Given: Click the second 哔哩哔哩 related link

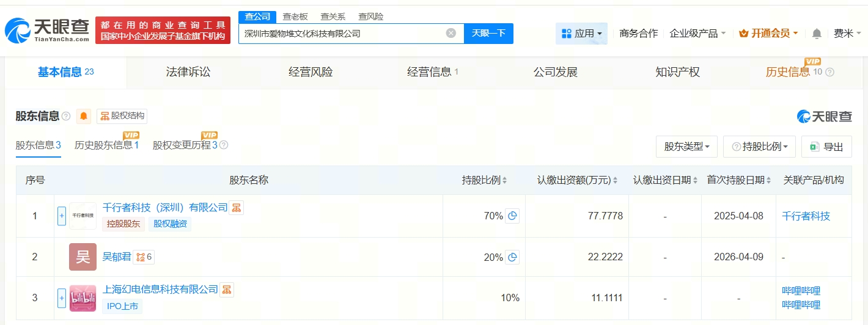Looking at the screenshot, I should [801, 305].
